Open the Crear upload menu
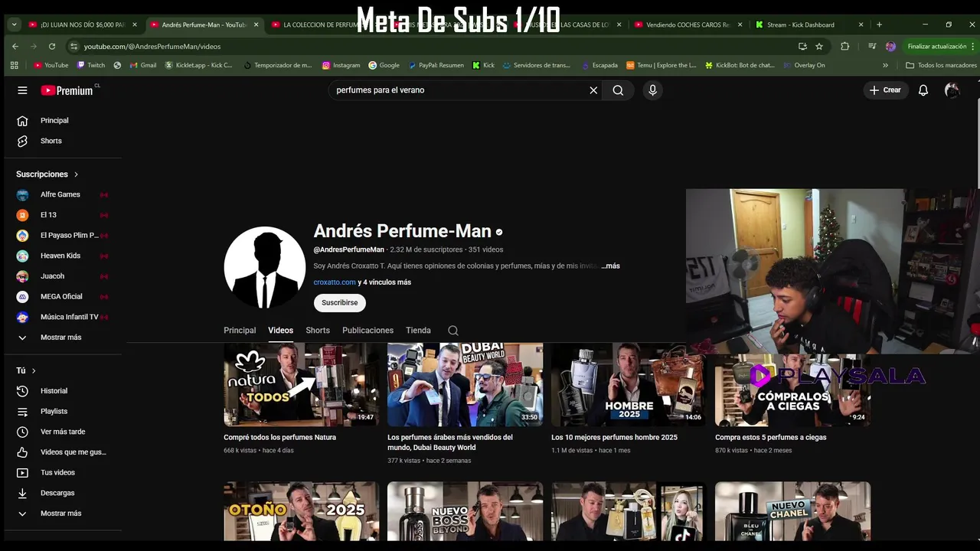The height and width of the screenshot is (551, 980). [885, 90]
